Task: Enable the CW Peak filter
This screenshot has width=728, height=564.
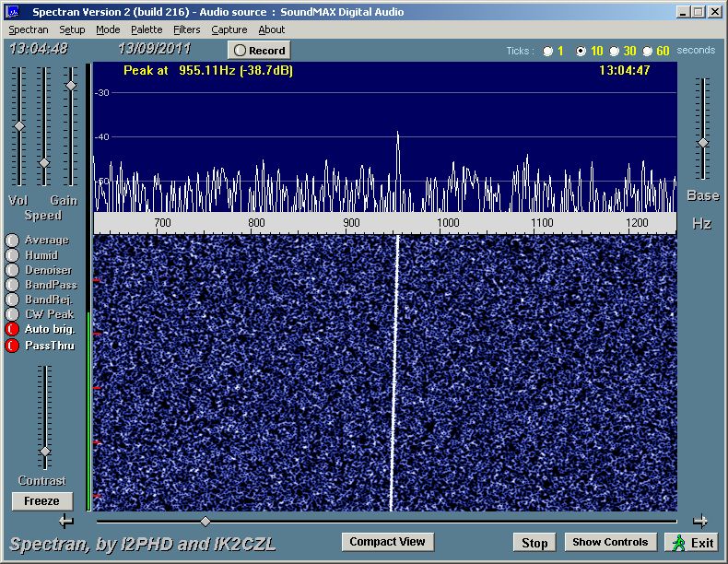Action: [12, 314]
